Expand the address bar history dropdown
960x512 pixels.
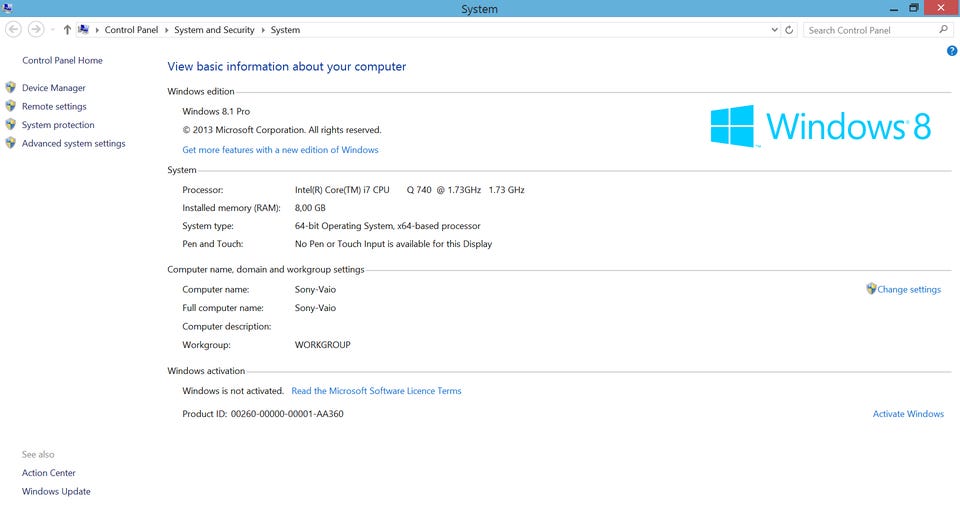point(775,30)
